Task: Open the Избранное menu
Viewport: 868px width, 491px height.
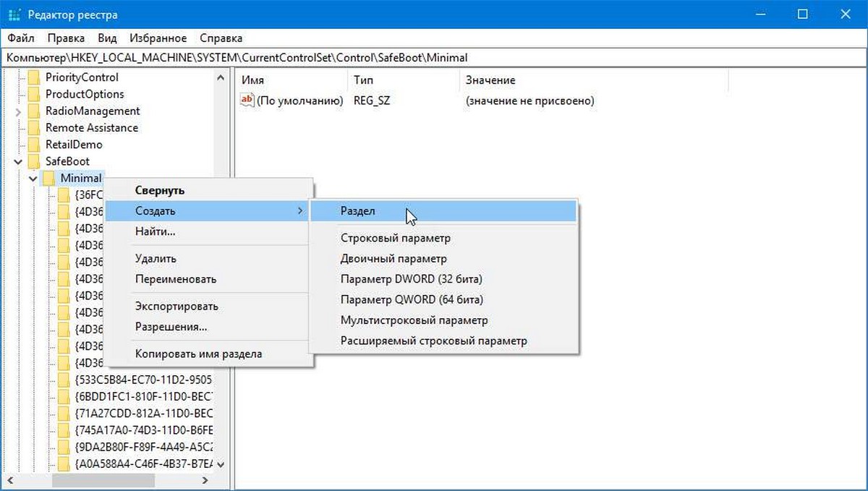Action: 158,38
